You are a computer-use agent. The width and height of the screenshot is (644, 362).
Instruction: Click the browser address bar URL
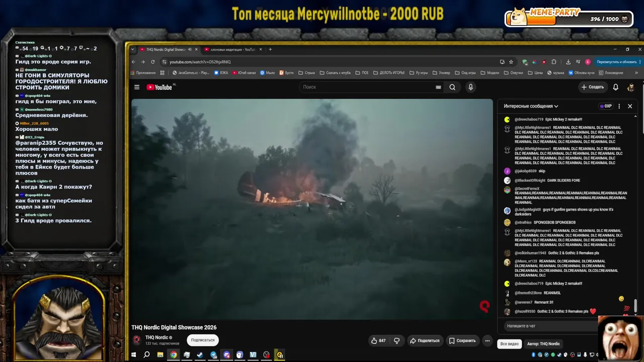click(x=200, y=62)
